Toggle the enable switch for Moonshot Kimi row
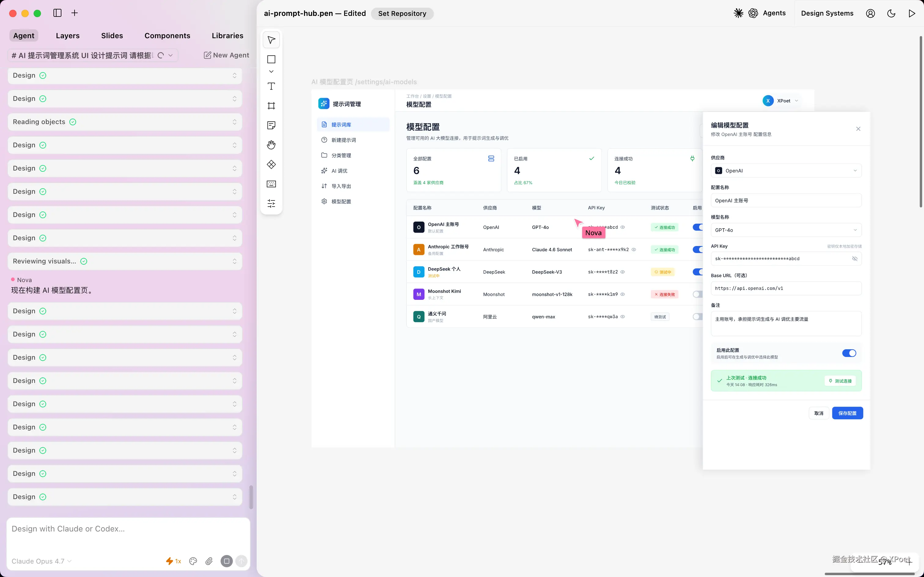The width and height of the screenshot is (924, 577). [698, 294]
